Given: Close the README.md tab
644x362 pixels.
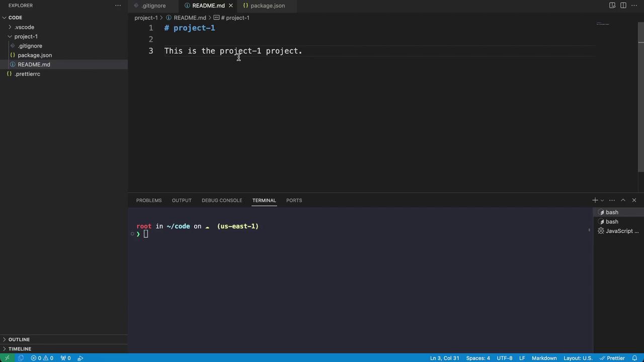Looking at the screenshot, I should click(x=231, y=6).
